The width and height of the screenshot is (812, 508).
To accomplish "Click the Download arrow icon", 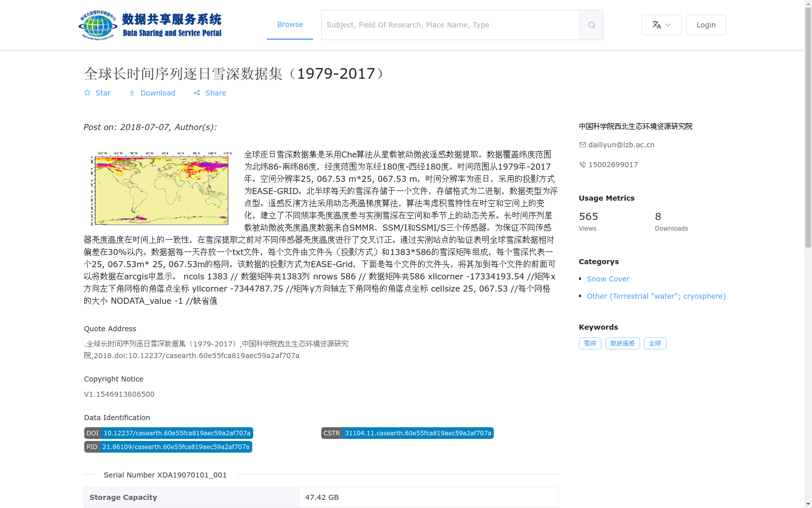I will pos(132,93).
